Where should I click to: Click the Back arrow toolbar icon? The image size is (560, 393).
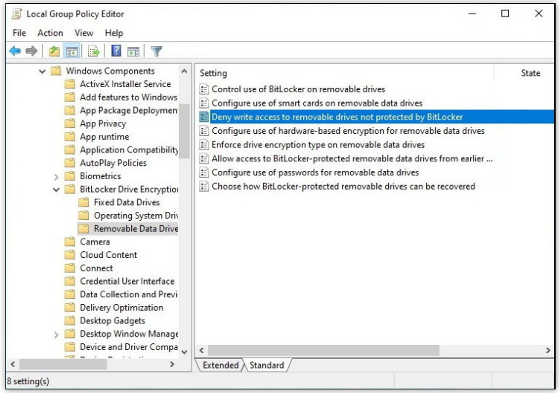pos(15,51)
